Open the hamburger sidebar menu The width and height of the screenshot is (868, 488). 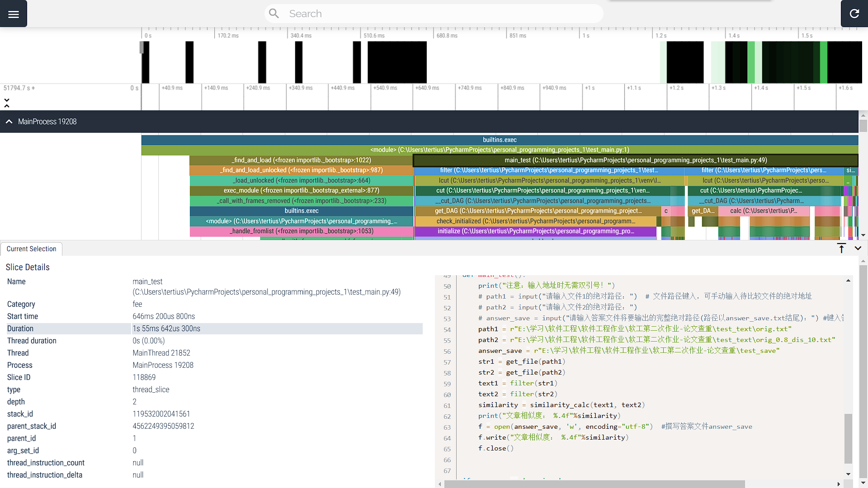14,14
